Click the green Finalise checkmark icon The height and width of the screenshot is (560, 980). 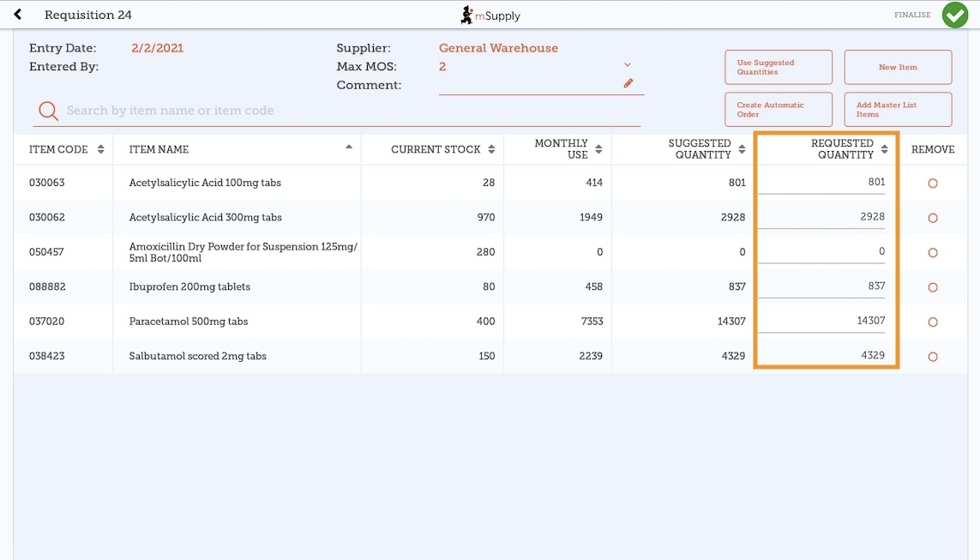(x=954, y=15)
